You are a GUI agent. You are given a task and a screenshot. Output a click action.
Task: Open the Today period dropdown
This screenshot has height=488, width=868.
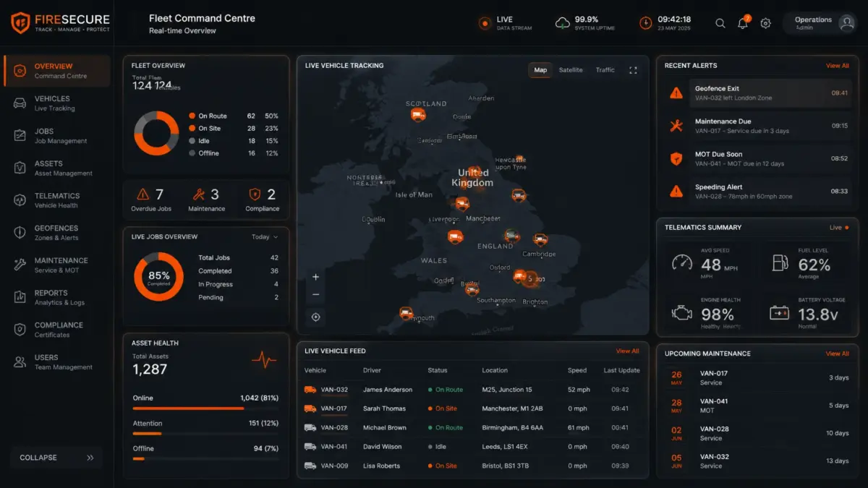[x=265, y=237]
